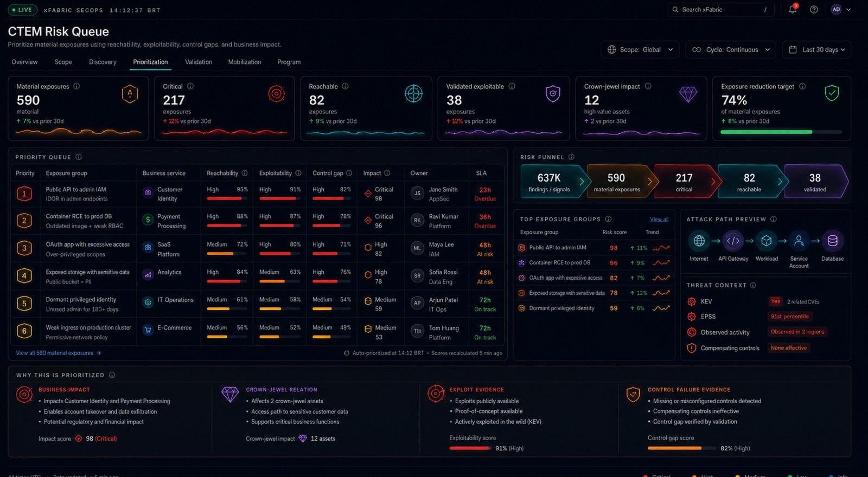
Task: Click the Reachability column info icon
Action: point(245,173)
